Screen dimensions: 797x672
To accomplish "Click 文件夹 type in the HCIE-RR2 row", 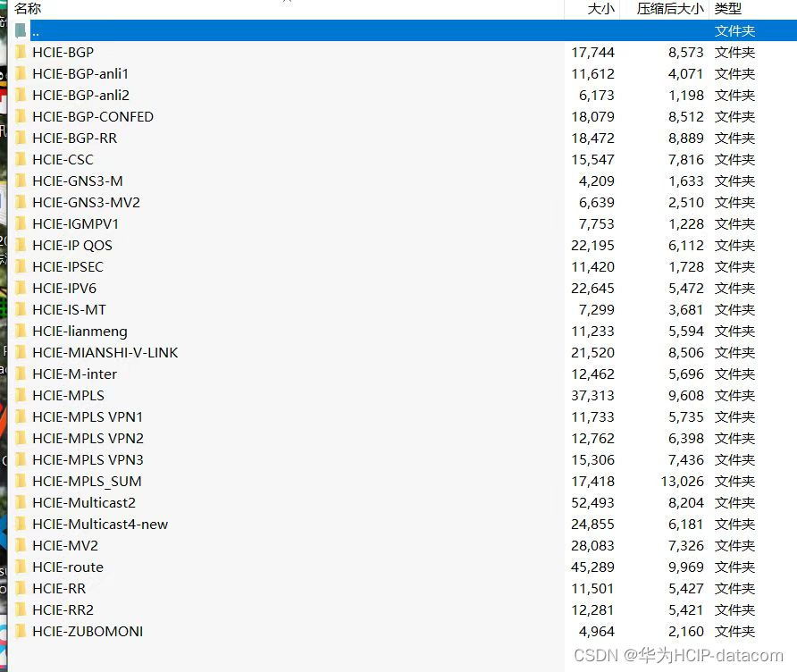I will click(735, 610).
